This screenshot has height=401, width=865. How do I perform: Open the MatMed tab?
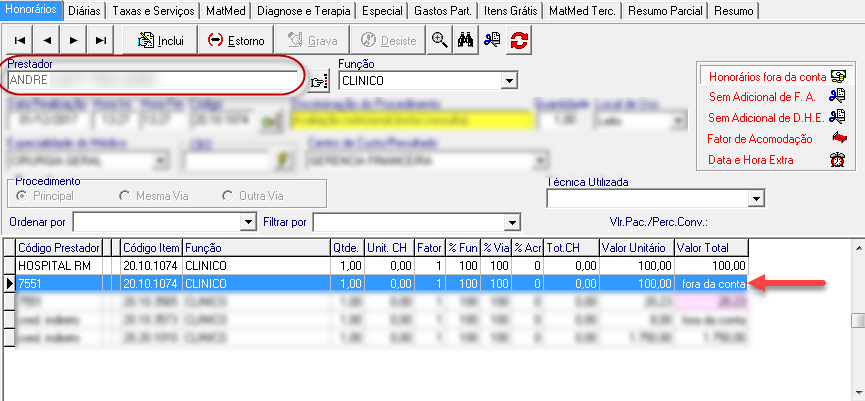click(x=226, y=10)
